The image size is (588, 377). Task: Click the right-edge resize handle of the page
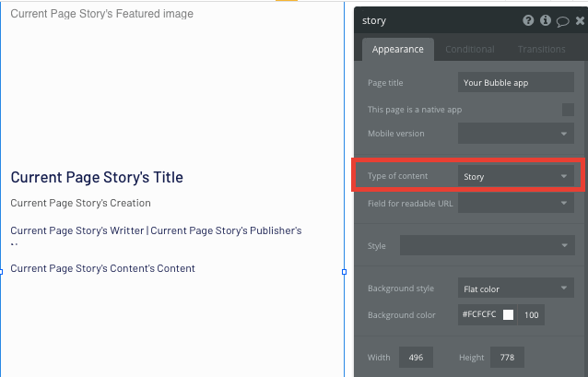point(345,272)
